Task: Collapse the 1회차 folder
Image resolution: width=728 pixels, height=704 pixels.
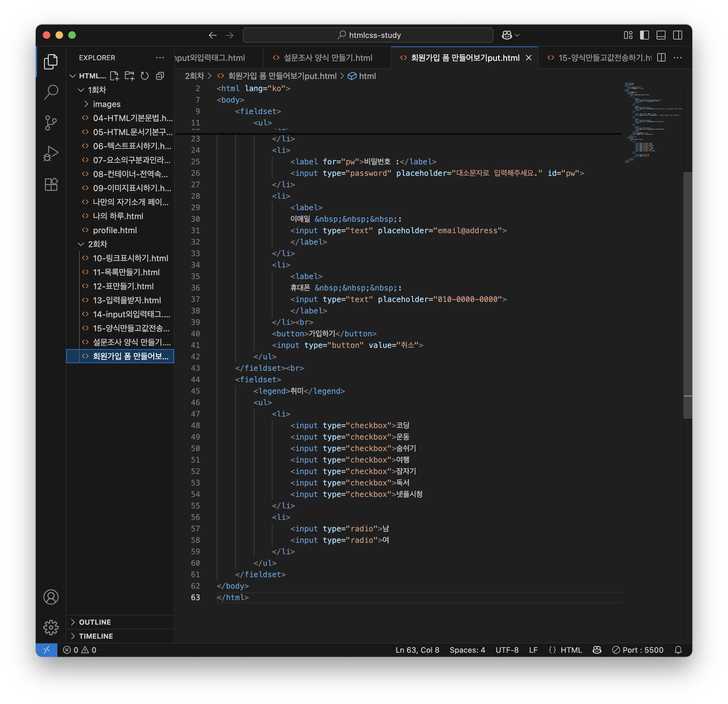Action: [97, 90]
